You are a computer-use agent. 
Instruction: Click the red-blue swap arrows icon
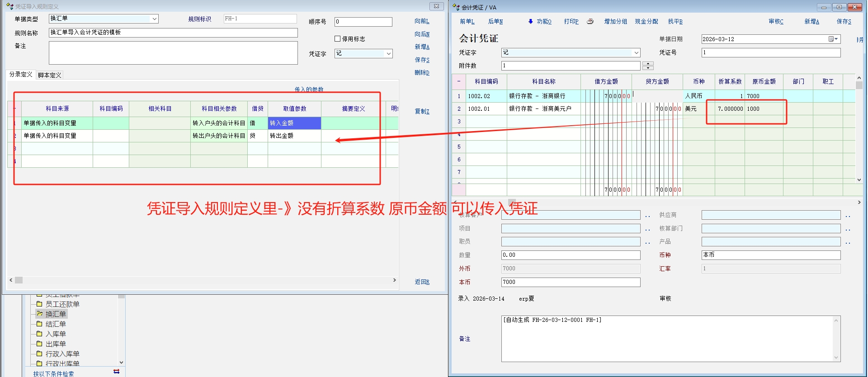[x=116, y=372]
